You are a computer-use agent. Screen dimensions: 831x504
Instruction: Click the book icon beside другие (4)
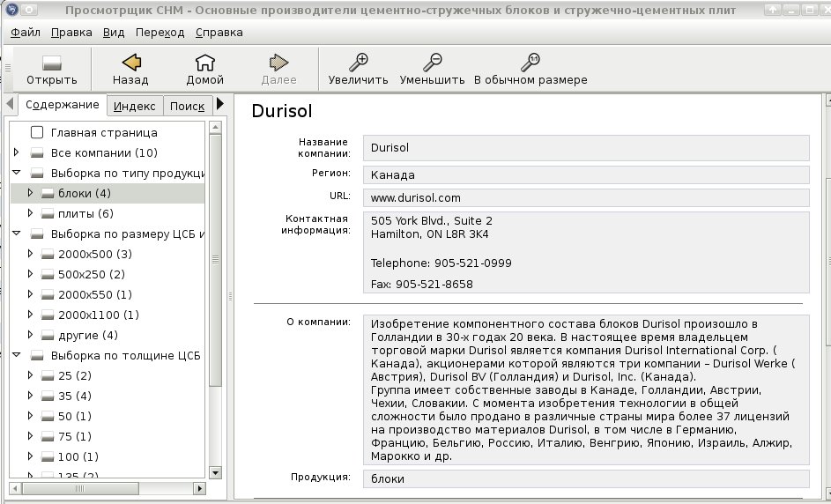(x=48, y=336)
